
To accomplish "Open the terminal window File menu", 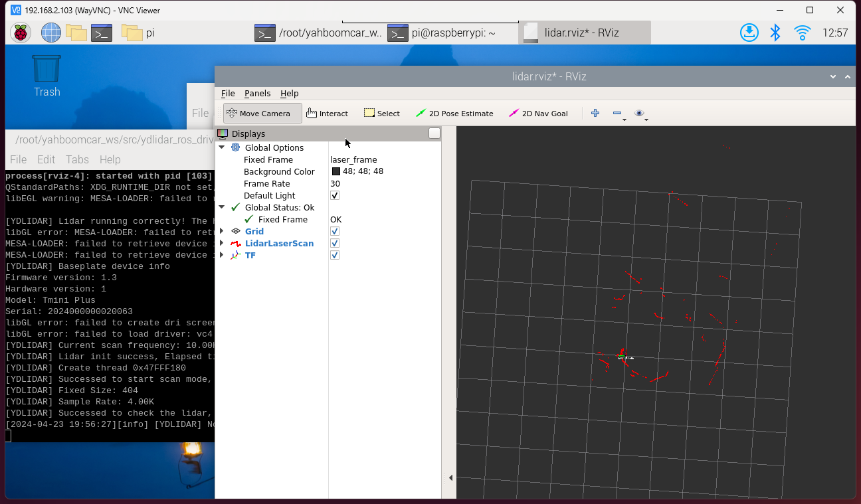I will 18,159.
